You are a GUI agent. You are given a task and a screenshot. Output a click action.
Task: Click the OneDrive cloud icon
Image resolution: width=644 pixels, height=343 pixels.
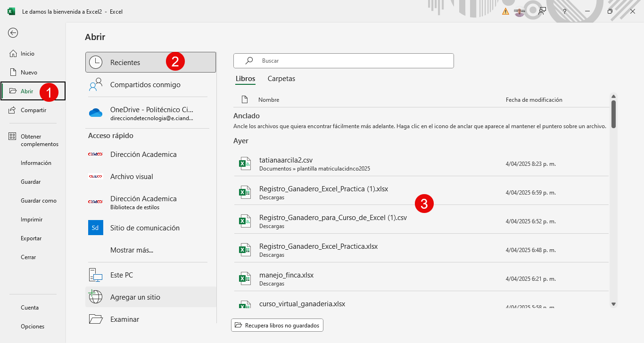(96, 113)
